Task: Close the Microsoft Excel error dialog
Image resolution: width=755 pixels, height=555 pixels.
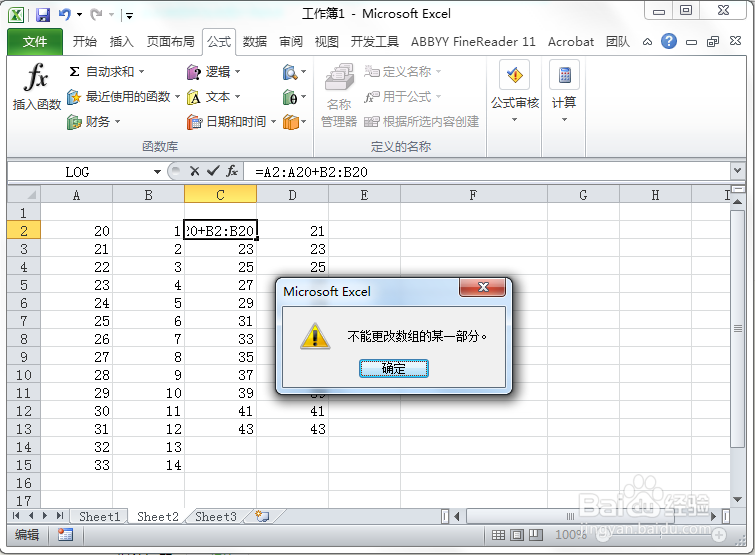Action: click(483, 287)
